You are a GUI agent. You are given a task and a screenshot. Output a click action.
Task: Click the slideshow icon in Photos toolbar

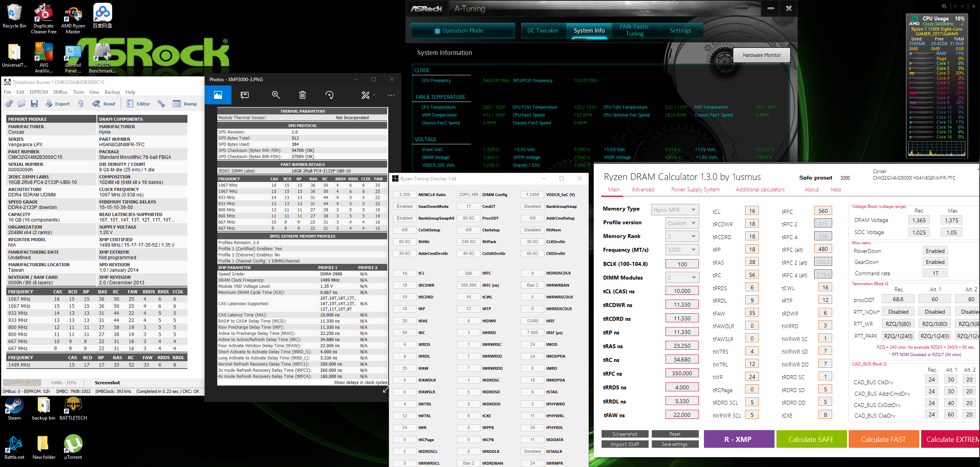(x=245, y=95)
